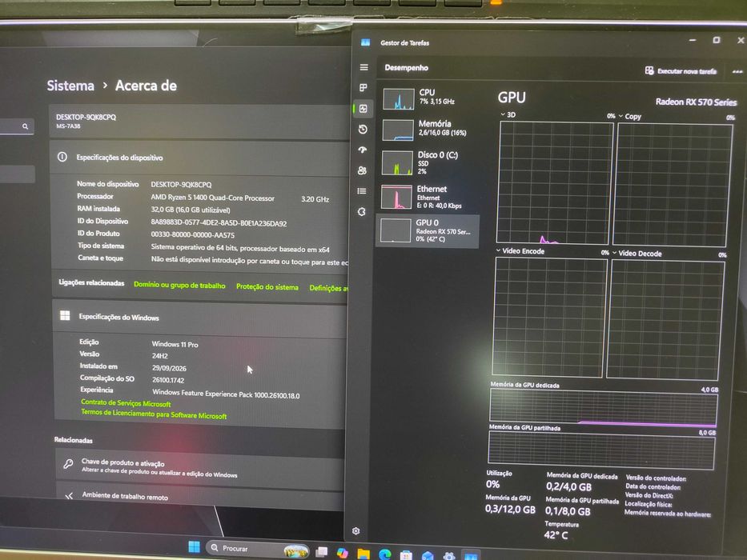Click the Settings gear on the taskbar
Viewport: 747px width, 560px height.
tap(449, 556)
